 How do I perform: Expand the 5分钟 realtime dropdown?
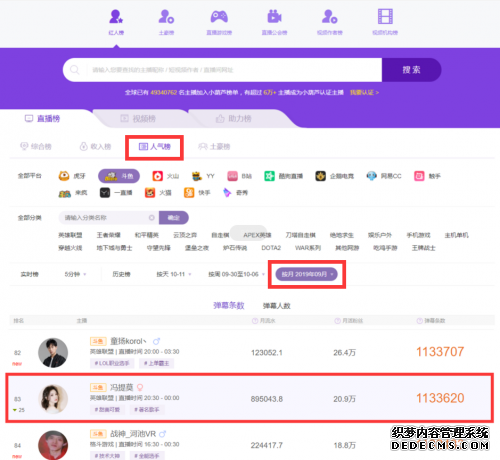tap(75, 274)
